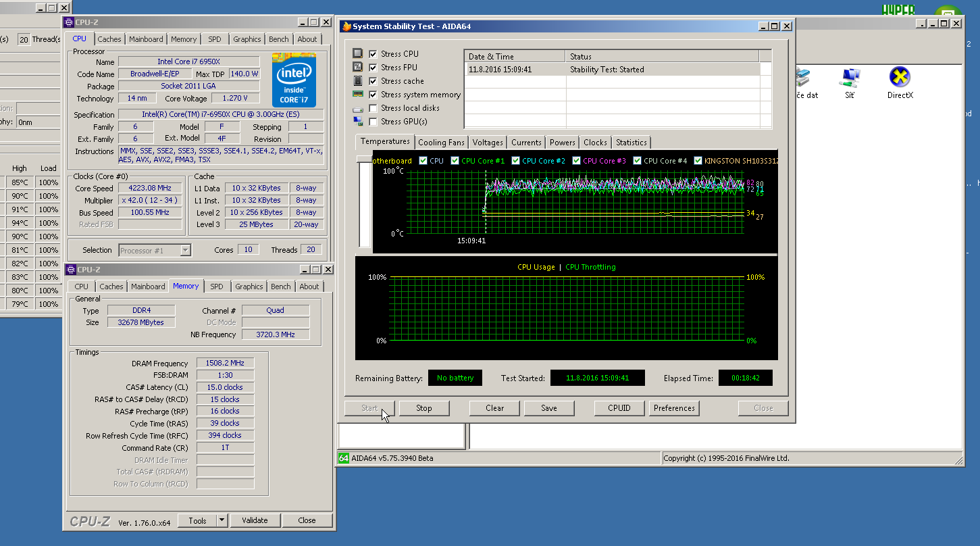Click the Clear button
The image size is (980, 546).
[495, 408]
